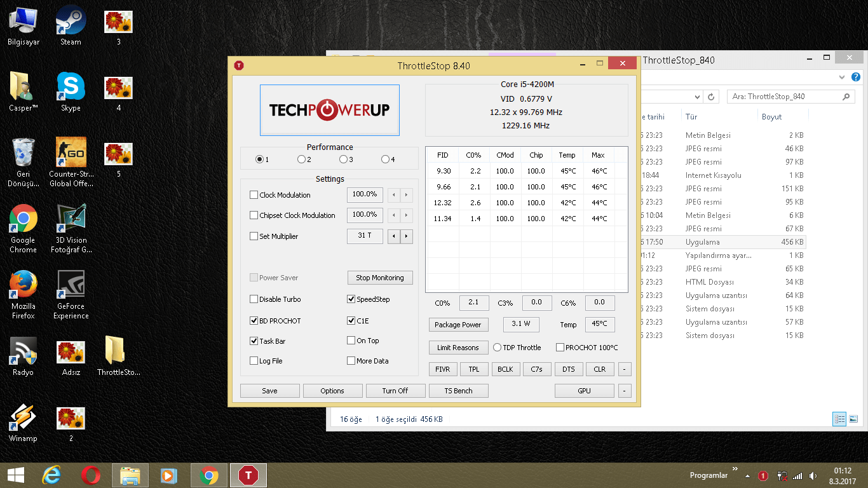Open the media player taskbar icon
The width and height of the screenshot is (868, 488).
169,475
